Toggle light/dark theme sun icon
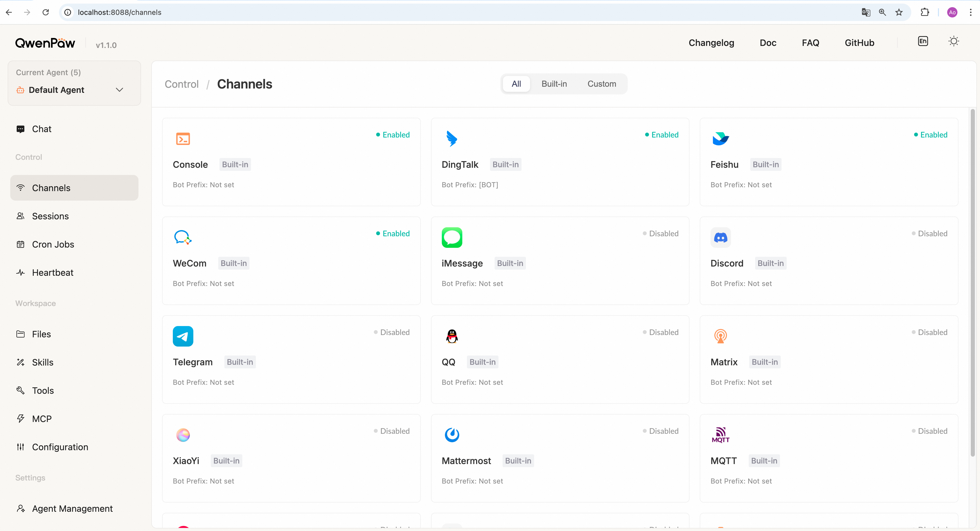This screenshot has height=531, width=980. click(953, 42)
